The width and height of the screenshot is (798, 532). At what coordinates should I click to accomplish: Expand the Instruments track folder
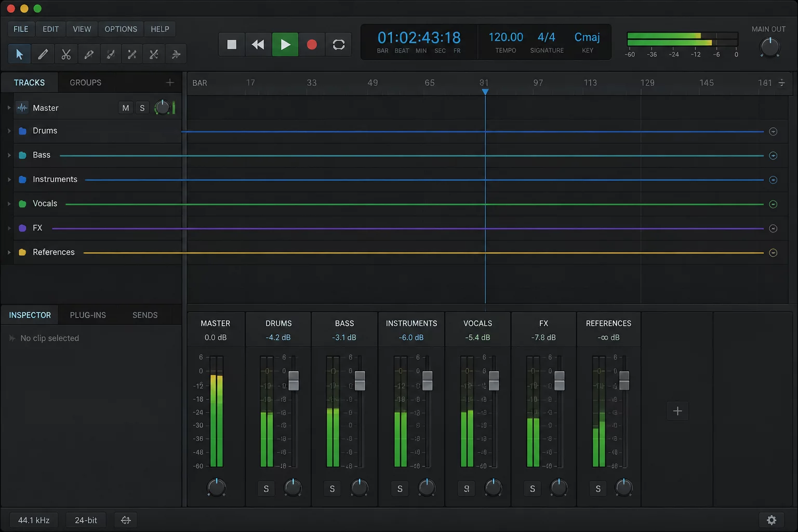point(9,180)
